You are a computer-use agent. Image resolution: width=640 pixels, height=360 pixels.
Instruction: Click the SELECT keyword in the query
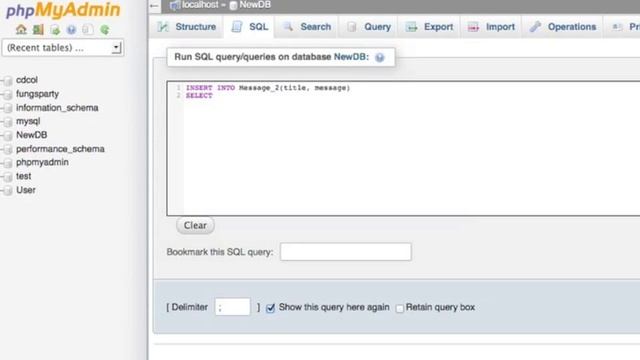(x=199, y=96)
